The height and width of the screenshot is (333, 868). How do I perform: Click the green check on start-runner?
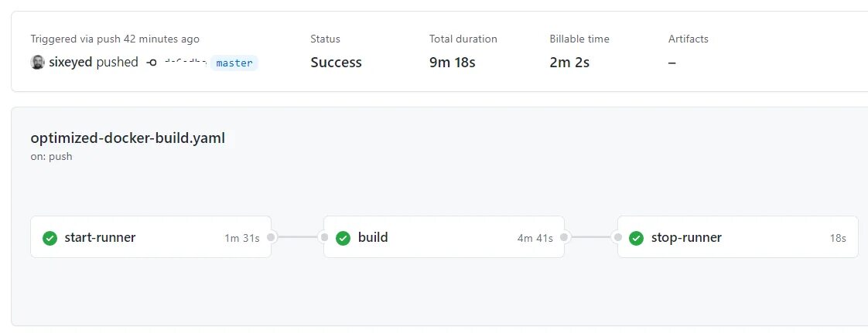pyautogui.click(x=50, y=238)
